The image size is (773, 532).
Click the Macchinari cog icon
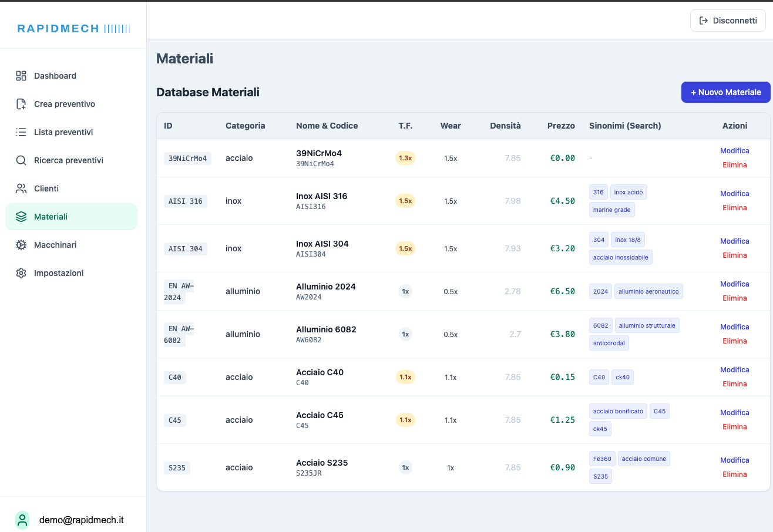click(x=21, y=245)
